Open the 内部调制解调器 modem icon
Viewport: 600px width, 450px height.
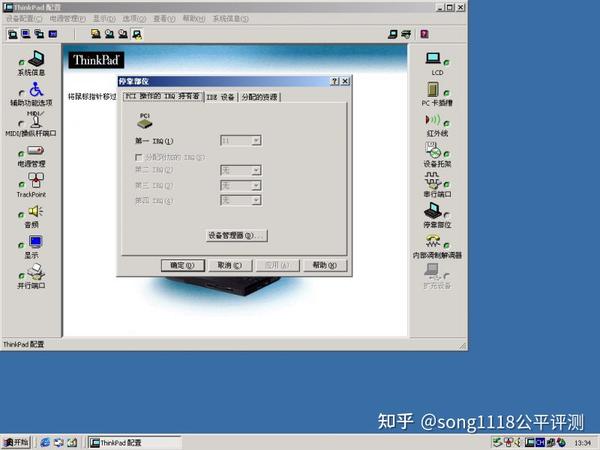tap(433, 241)
